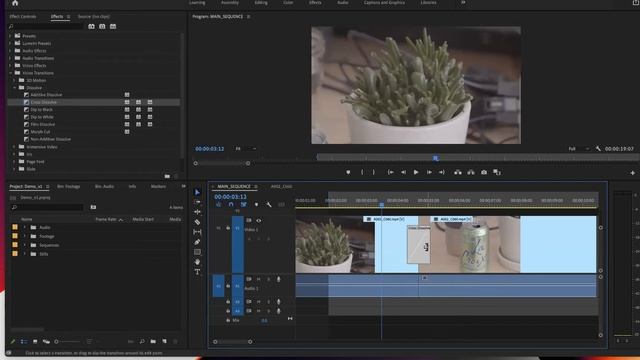Screen dimensions: 640x360
Task: Click the YUV Effects filter icon
Action: click(113, 27)
